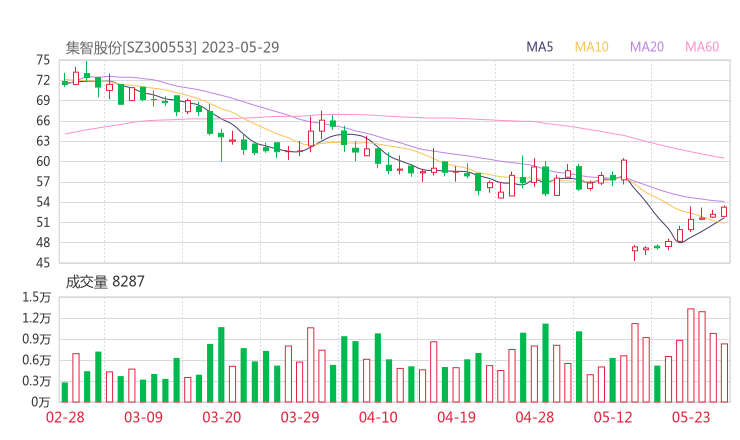Click the 60 price axis label
Screen dimensions: 740x440
pyautogui.click(x=42, y=161)
